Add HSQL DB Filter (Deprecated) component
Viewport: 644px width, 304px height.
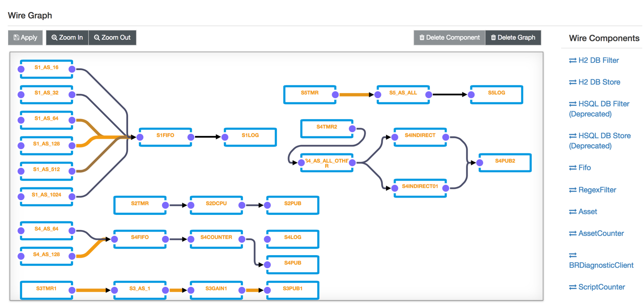(x=599, y=109)
